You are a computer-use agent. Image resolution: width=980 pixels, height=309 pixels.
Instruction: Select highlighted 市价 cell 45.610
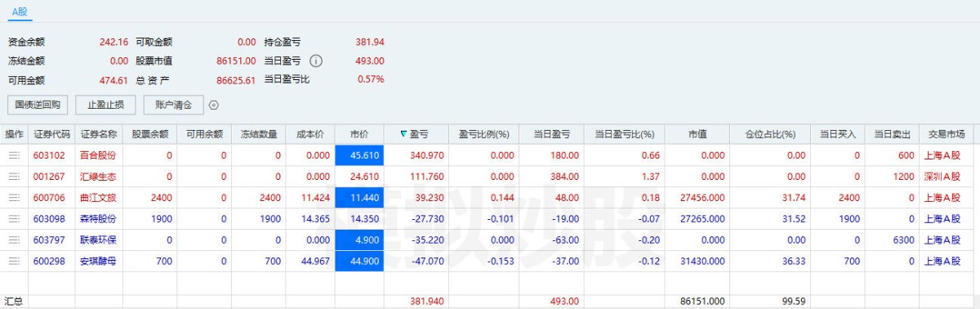pos(359,155)
